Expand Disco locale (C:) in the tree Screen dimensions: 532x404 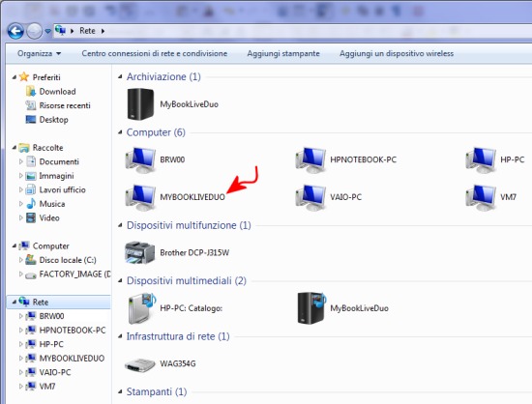tap(21, 260)
